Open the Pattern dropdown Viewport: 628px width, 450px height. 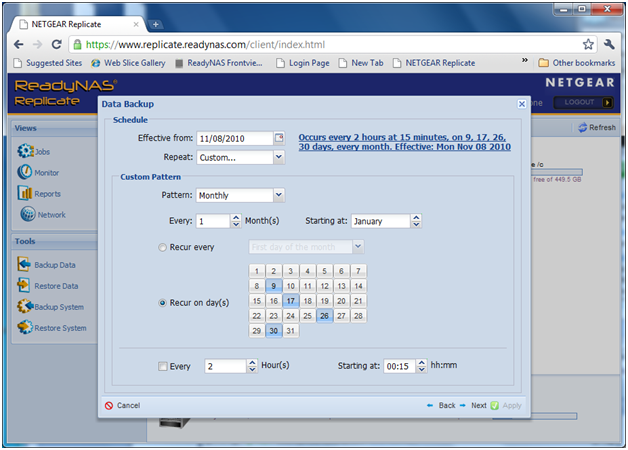click(x=279, y=195)
